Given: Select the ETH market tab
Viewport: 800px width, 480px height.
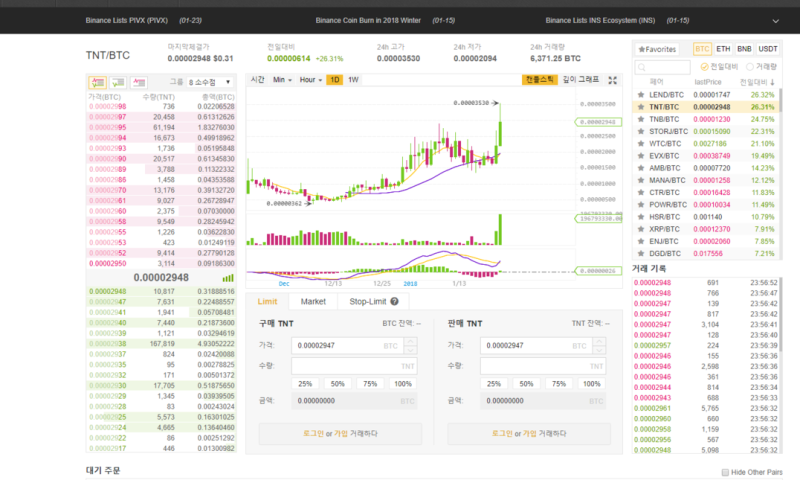Looking at the screenshot, I should pos(723,49).
